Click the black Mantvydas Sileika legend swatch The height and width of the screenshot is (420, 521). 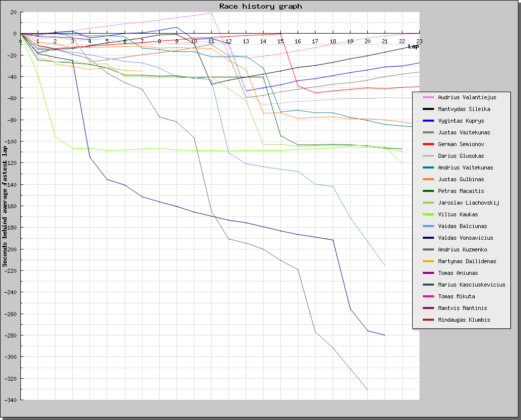[428, 109]
